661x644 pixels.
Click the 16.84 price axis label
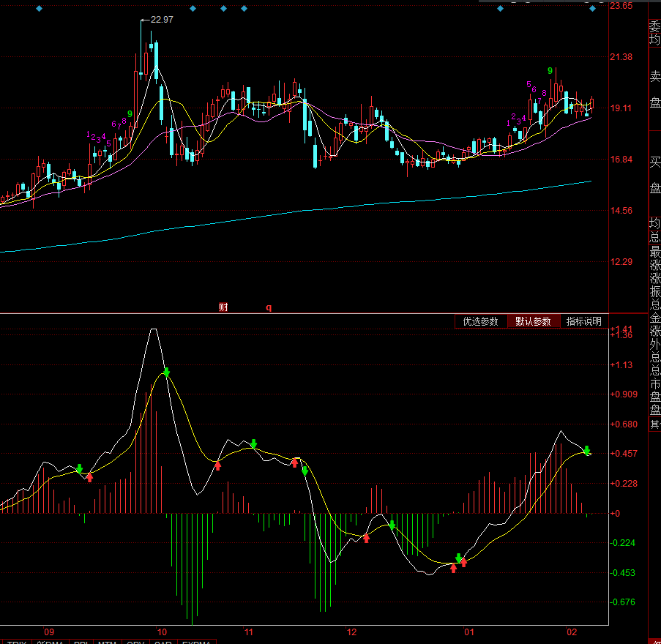point(621,160)
